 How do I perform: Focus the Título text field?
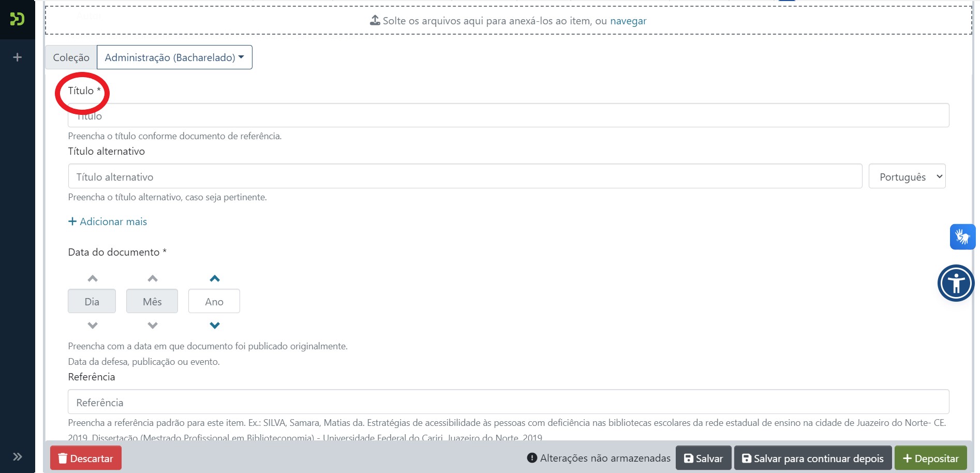(x=508, y=116)
